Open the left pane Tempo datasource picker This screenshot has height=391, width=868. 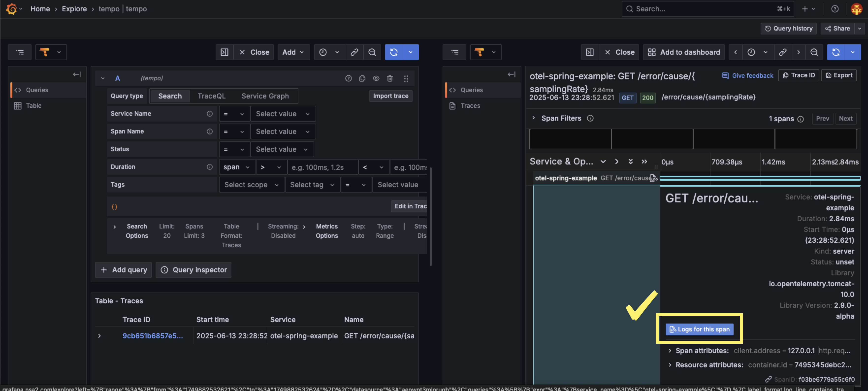(x=51, y=52)
